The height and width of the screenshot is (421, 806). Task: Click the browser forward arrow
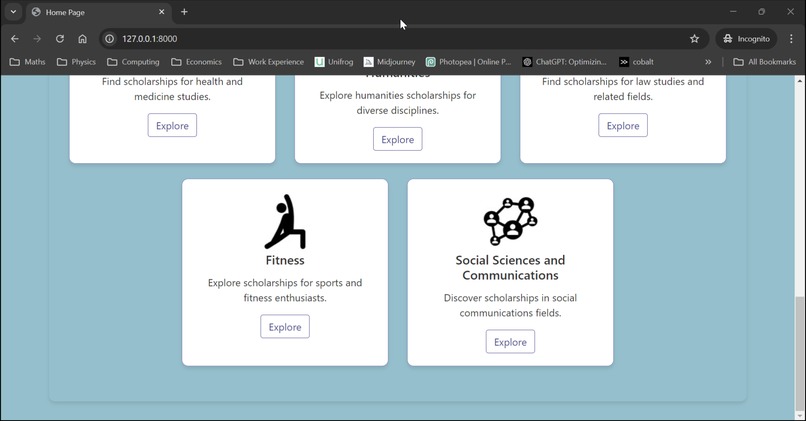click(x=37, y=39)
